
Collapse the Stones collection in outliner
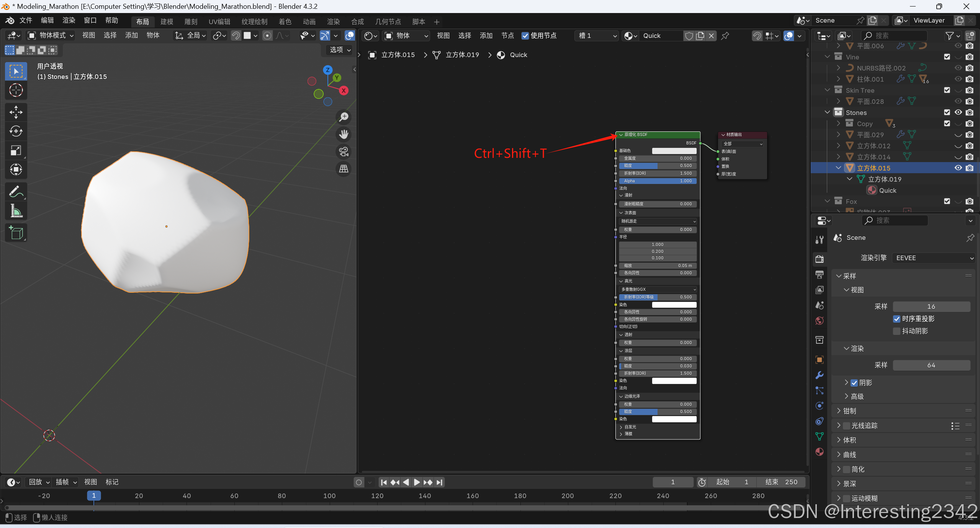coord(827,112)
